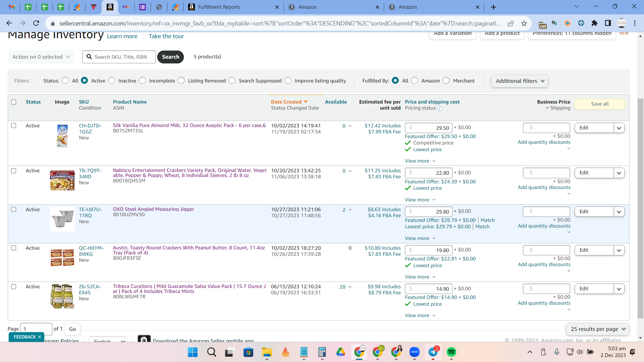Set Status filter to All
This screenshot has width=644, height=362.
65,80
